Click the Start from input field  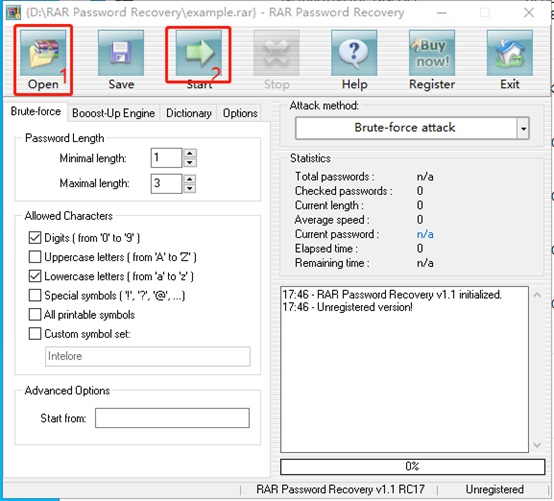pos(172,418)
